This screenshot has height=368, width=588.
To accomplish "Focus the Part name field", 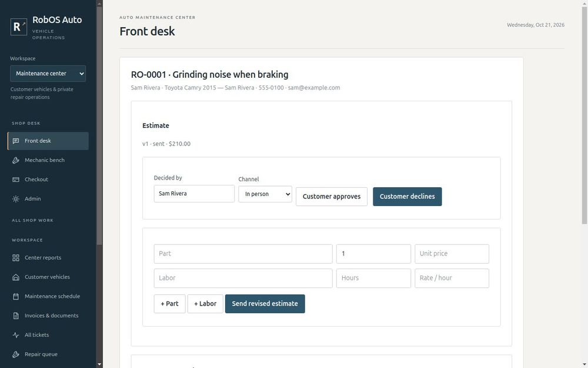I will click(243, 254).
